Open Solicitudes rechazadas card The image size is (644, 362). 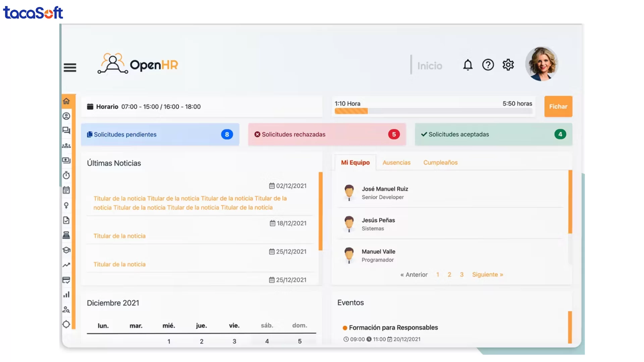[327, 134]
